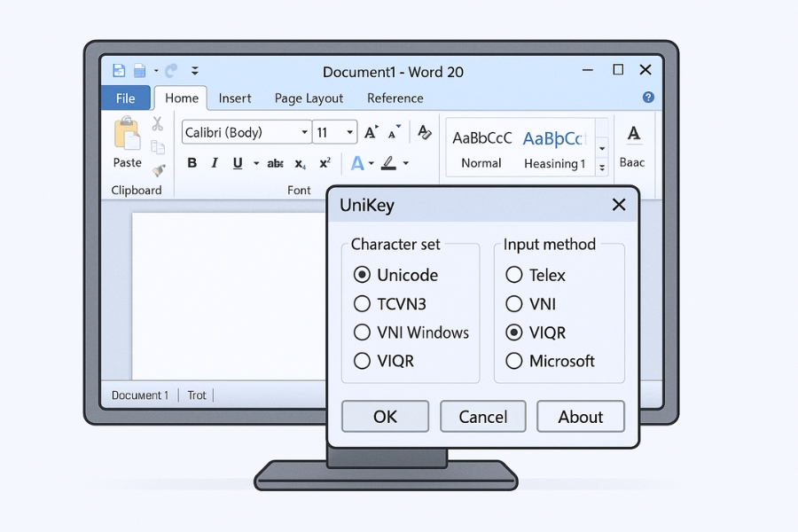Viewport: 798px width, 532px height.
Task: Expand the underline style dropdown arrow
Action: [254, 163]
